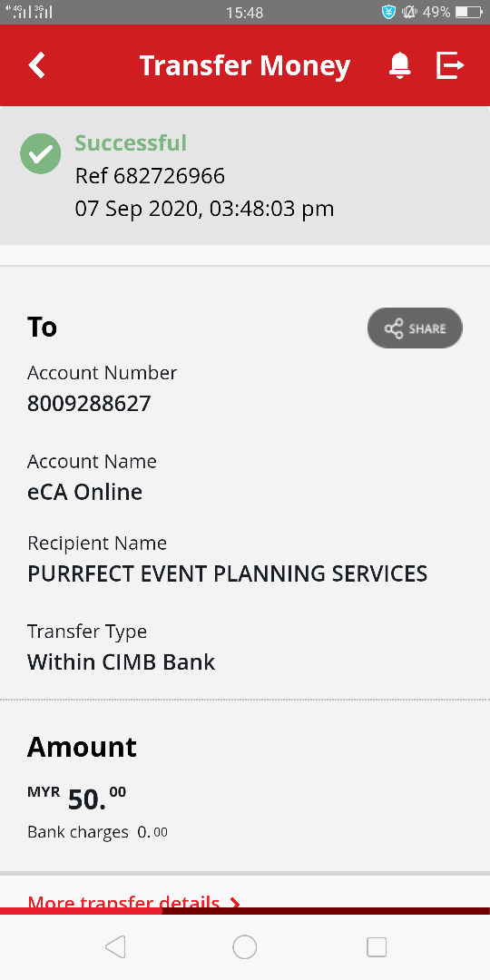
Task: Open Android recent apps square
Action: pyautogui.click(x=377, y=946)
